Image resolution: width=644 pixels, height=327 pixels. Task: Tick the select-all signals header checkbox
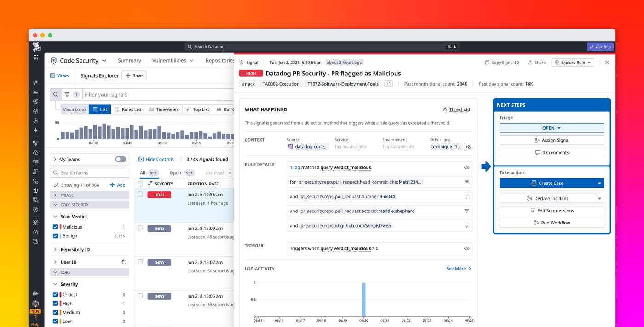click(140, 184)
